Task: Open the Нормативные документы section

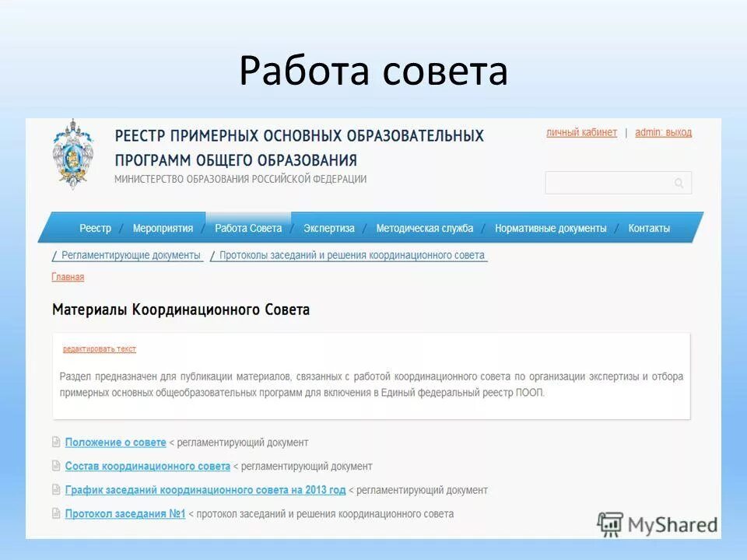Action: click(553, 228)
